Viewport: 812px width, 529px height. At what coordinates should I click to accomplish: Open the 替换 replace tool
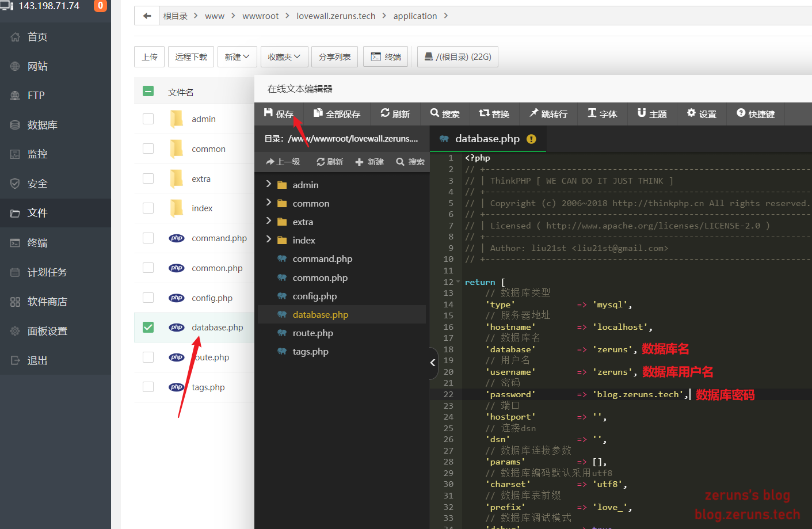pyautogui.click(x=494, y=114)
